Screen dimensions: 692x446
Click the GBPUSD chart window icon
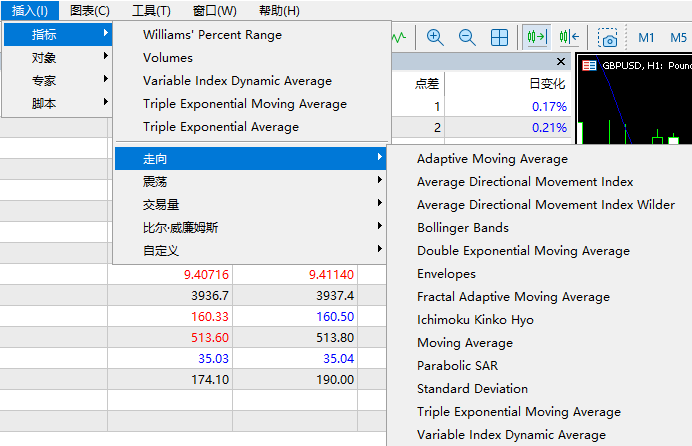coord(589,66)
